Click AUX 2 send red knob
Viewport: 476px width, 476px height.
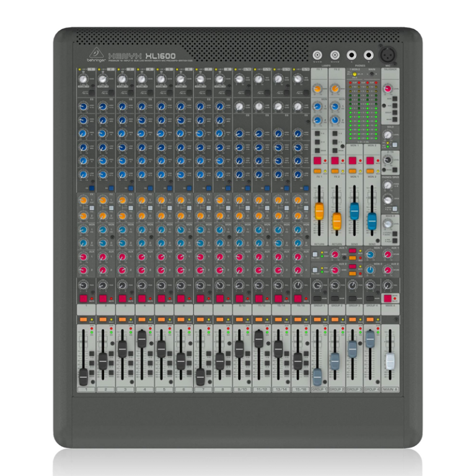click(x=335, y=270)
